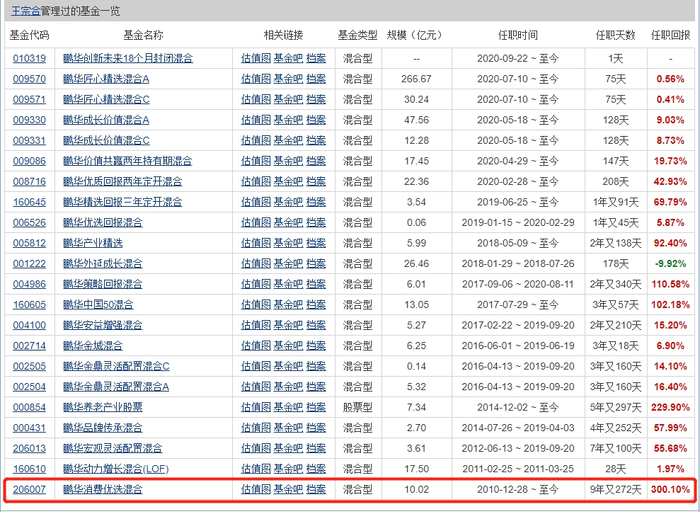Open 档案 for fund 009330
Screen dimensions: 700x512
(316, 120)
